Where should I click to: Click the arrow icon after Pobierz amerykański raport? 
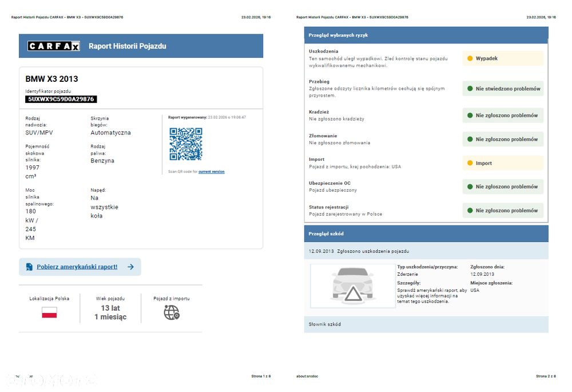tap(130, 267)
